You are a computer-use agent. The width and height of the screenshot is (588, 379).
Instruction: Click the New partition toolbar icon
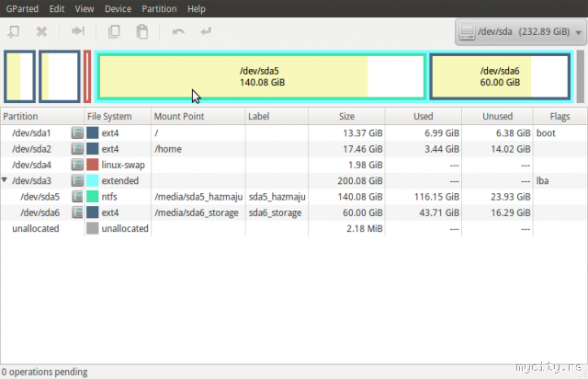click(x=14, y=31)
